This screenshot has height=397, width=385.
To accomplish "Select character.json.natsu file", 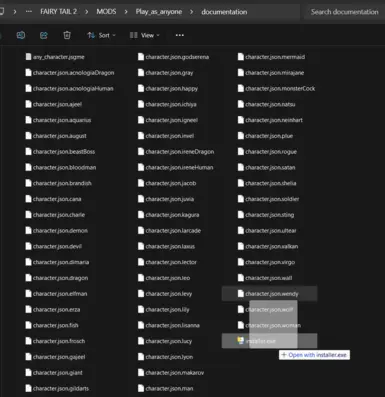I will coord(267,104).
